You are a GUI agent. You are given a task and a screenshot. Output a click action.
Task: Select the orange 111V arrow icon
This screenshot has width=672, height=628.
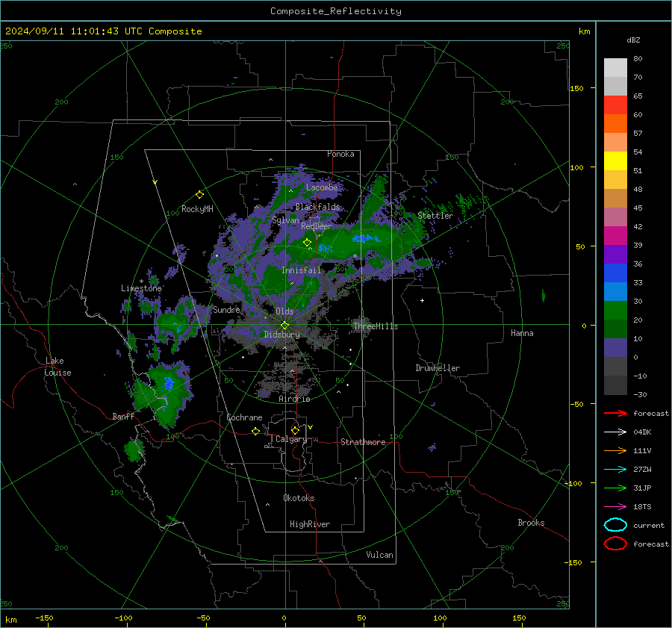[x=615, y=450]
